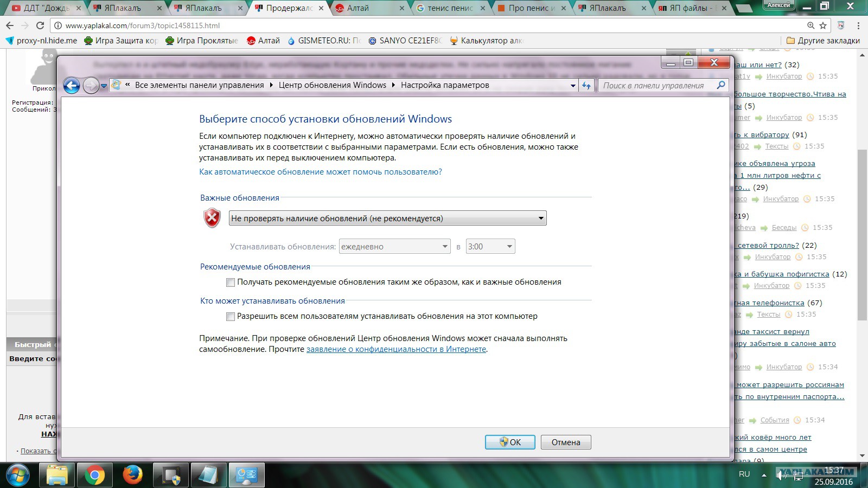Viewport: 868px width, 488px height.
Task: Open the Windows Start menu
Action: 17,476
